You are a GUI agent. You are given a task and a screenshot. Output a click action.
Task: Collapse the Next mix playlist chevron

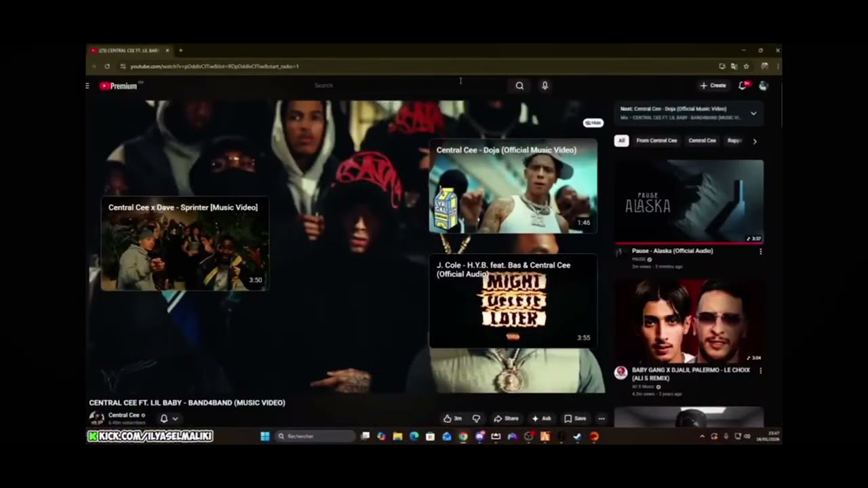[x=753, y=113]
